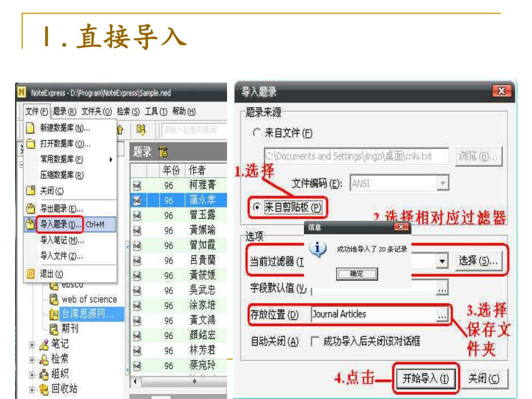Click the thesis icon in 吳武忠 row
The width and height of the screenshot is (532, 399).
pos(137,291)
